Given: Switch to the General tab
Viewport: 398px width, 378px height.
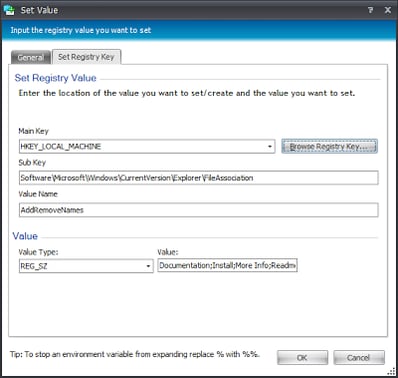Looking at the screenshot, I should coord(31,57).
